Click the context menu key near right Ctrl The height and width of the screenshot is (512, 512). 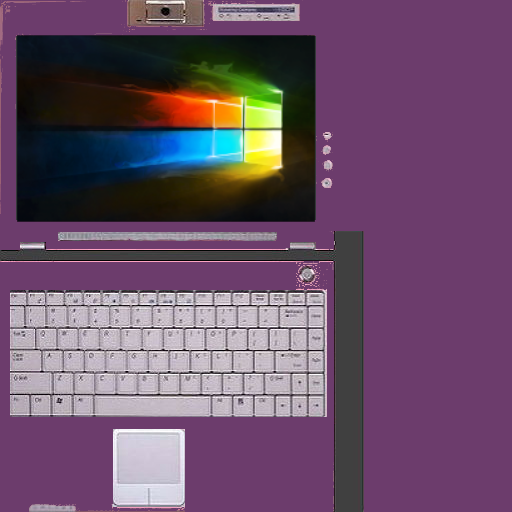click(242, 406)
